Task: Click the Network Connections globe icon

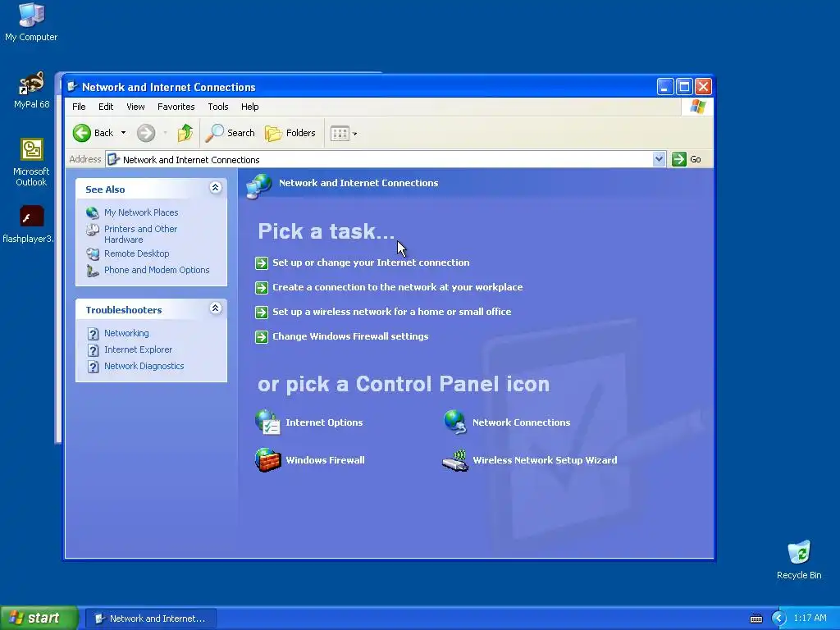Action: click(x=454, y=422)
